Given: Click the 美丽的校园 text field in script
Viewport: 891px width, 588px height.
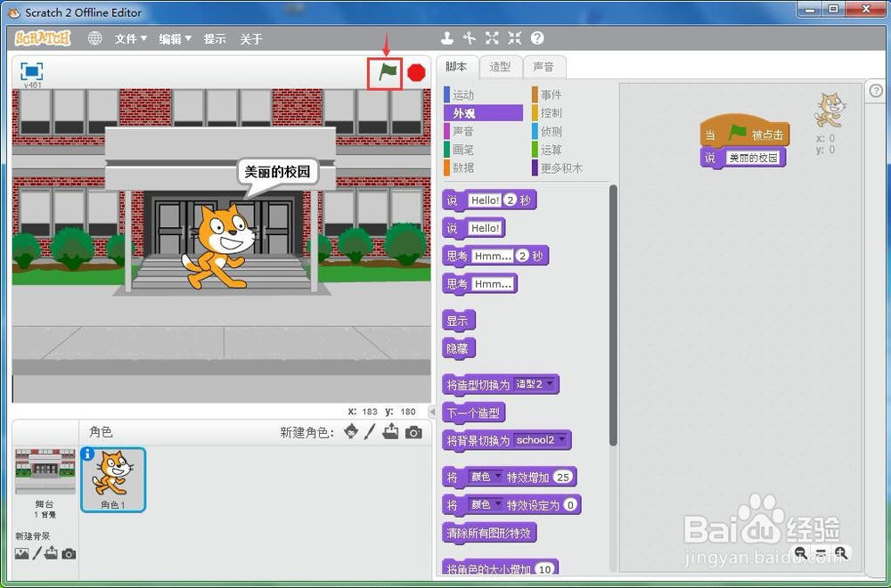Looking at the screenshot, I should pyautogui.click(x=753, y=158).
